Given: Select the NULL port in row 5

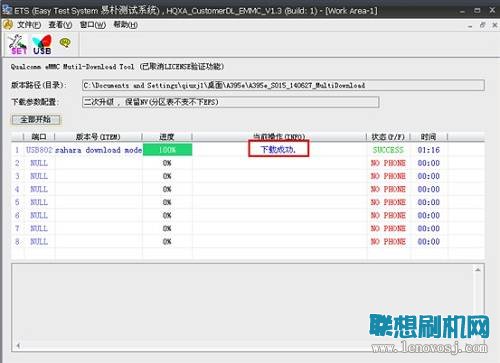Looking at the screenshot, I should pyautogui.click(x=39, y=202).
